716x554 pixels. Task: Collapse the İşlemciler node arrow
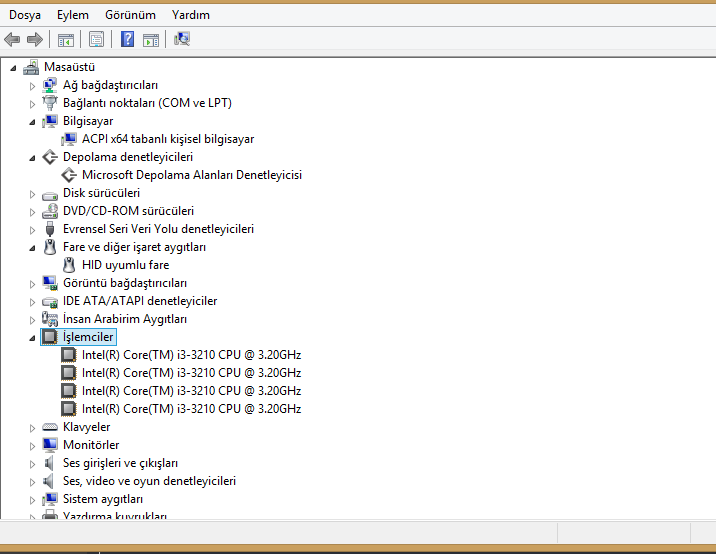[32, 338]
